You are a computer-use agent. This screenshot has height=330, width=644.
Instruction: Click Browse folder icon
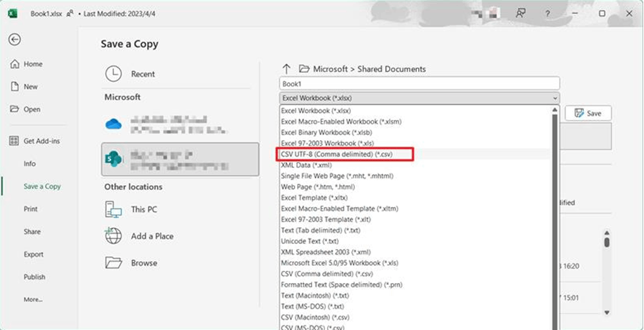click(x=114, y=263)
